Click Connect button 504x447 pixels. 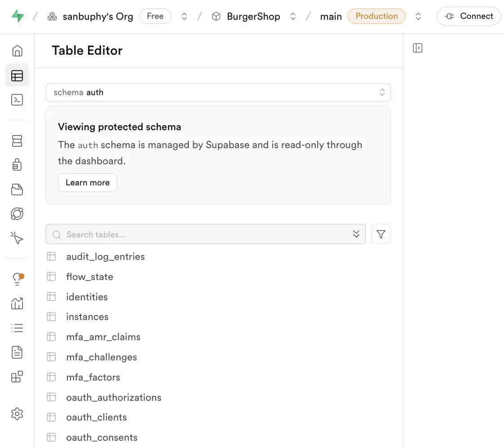pyautogui.click(x=469, y=16)
